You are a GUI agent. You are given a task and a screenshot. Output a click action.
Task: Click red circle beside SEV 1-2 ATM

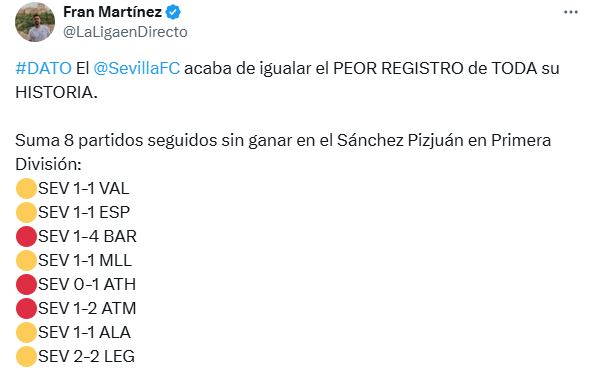coord(26,308)
